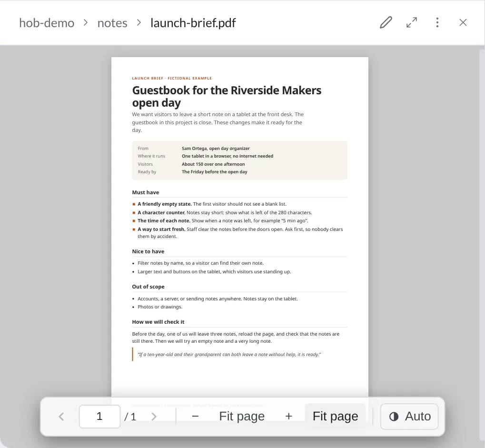Image resolution: width=485 pixels, height=448 pixels.
Task: Toggle the Auto theme contrast button
Action: click(409, 417)
